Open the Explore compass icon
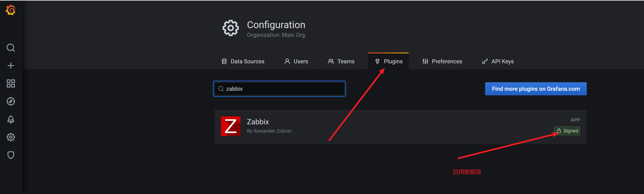Image resolution: width=644 pixels, height=194 pixels. coord(11,101)
